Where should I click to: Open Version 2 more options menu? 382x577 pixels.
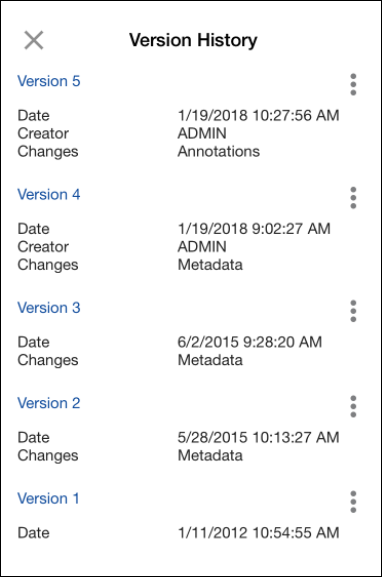point(353,406)
